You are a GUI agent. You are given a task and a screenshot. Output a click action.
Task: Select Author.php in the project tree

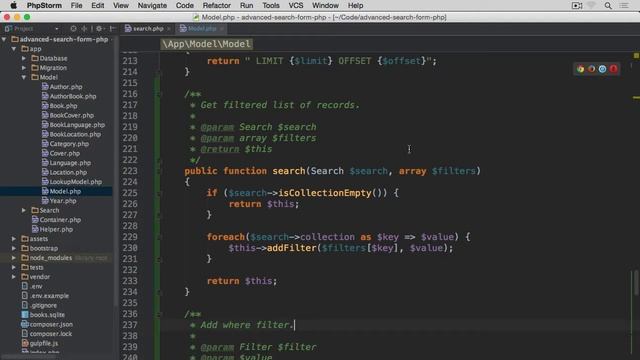66,87
